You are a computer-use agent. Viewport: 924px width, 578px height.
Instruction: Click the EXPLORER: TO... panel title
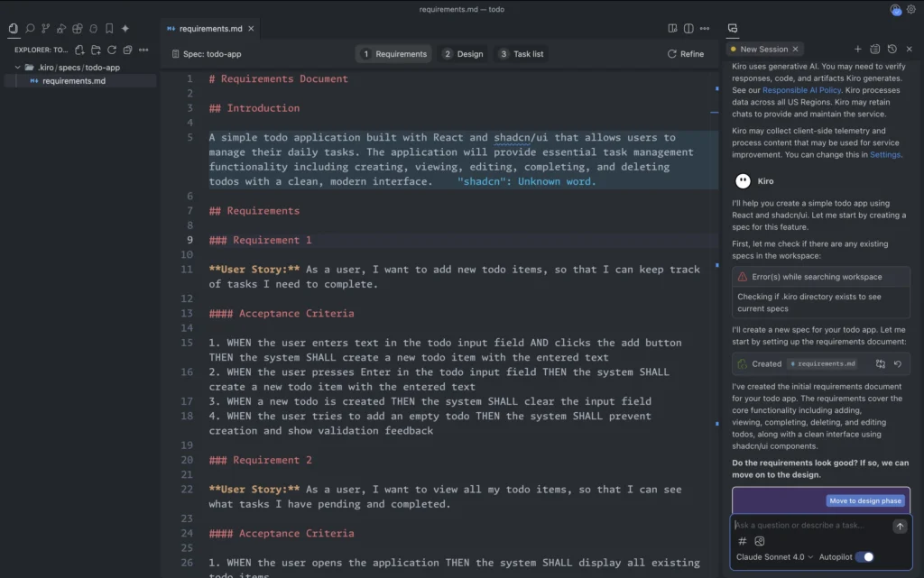coord(42,50)
